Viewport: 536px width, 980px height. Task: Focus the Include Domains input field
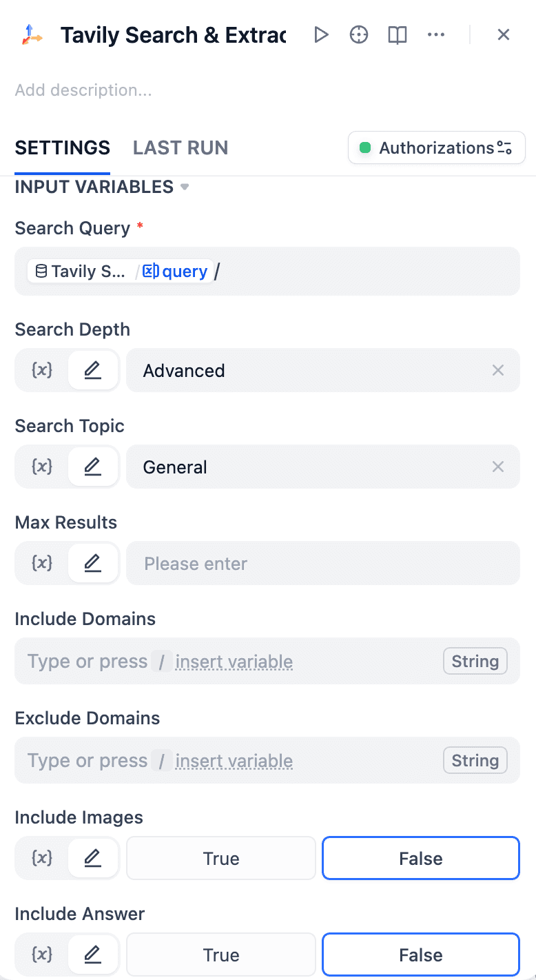(x=227, y=662)
